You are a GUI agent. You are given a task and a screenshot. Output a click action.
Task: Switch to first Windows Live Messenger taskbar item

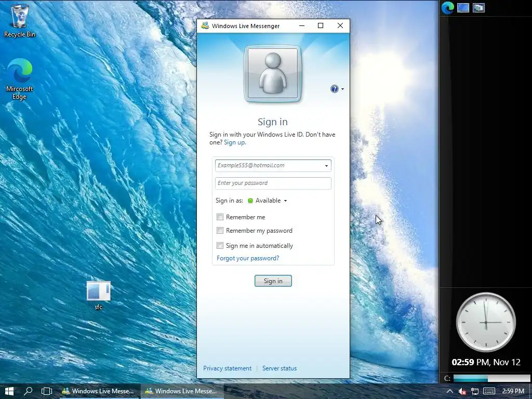tap(99, 391)
